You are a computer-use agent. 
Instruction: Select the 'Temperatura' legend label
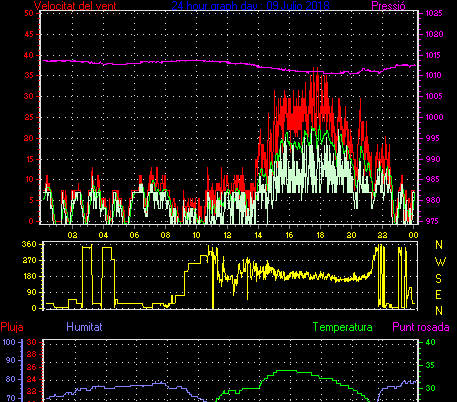point(343,327)
